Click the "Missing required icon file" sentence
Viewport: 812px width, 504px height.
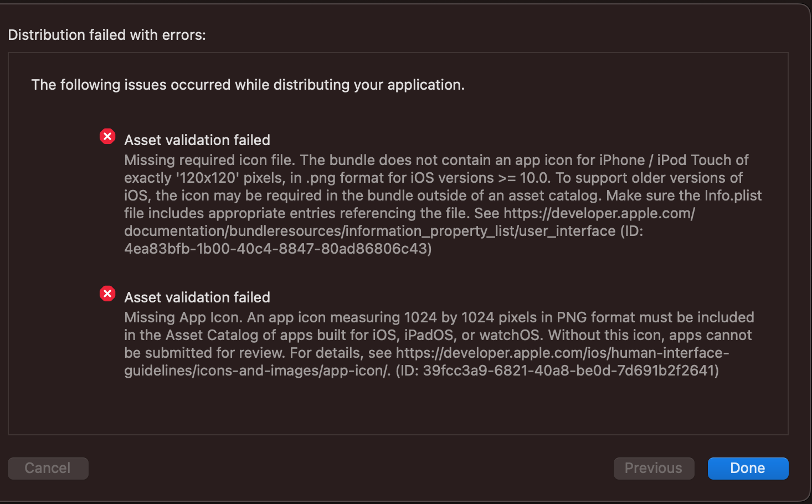[x=209, y=160]
